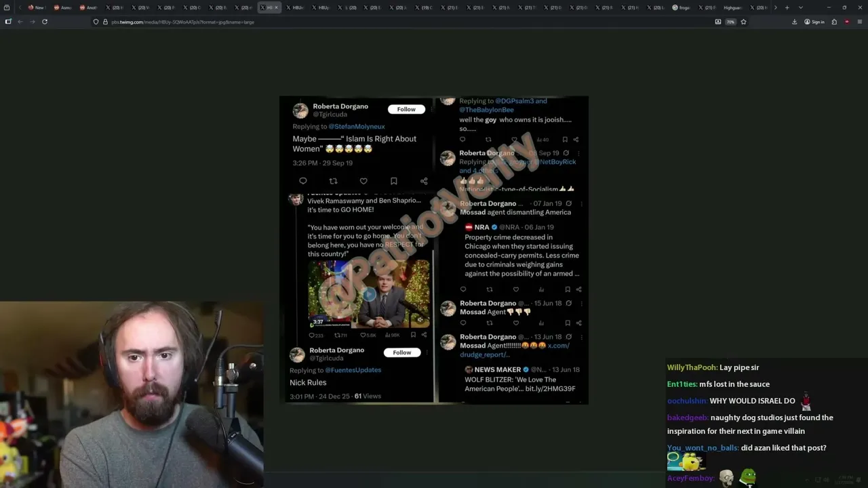Click chat username Ent1ties

tap(682, 384)
